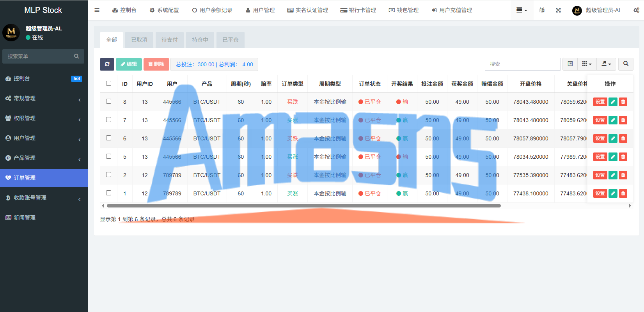Open the columns visibility dropdown
Viewport: 644px width, 312px height.
[587, 64]
